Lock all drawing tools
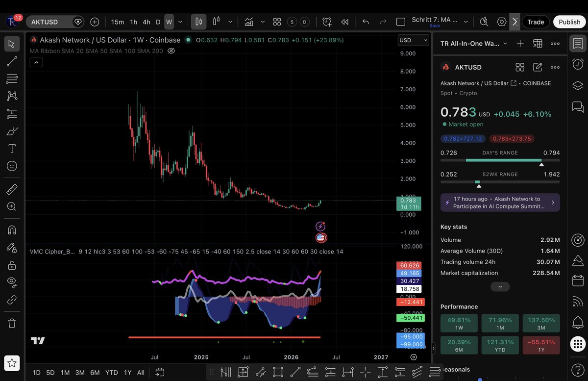588x381 pixels. tap(12, 265)
